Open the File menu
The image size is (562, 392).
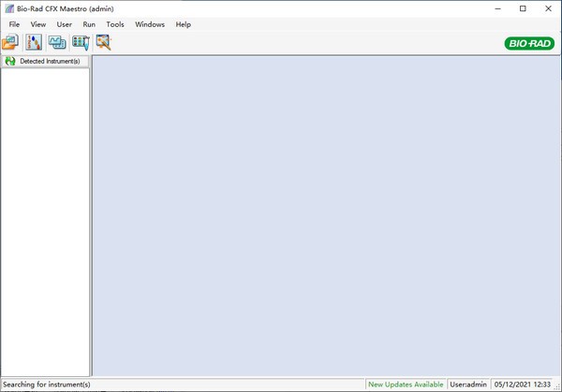pyautogui.click(x=14, y=24)
